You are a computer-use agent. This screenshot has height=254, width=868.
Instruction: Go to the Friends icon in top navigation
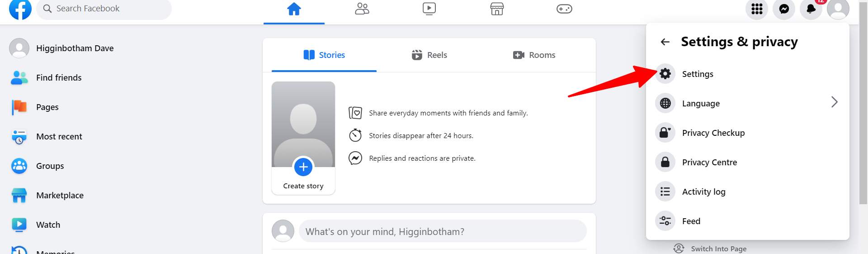(x=362, y=9)
